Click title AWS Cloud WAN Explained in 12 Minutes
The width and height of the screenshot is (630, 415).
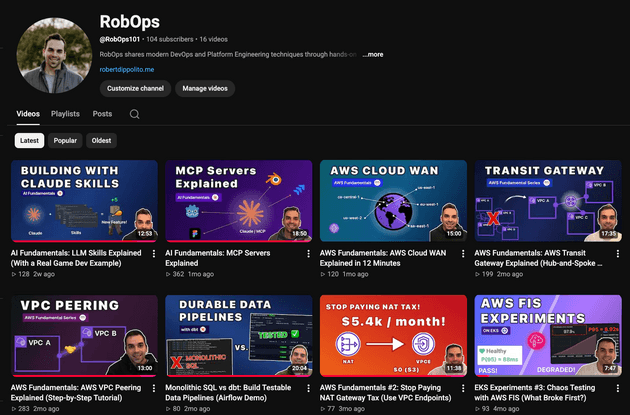point(383,258)
